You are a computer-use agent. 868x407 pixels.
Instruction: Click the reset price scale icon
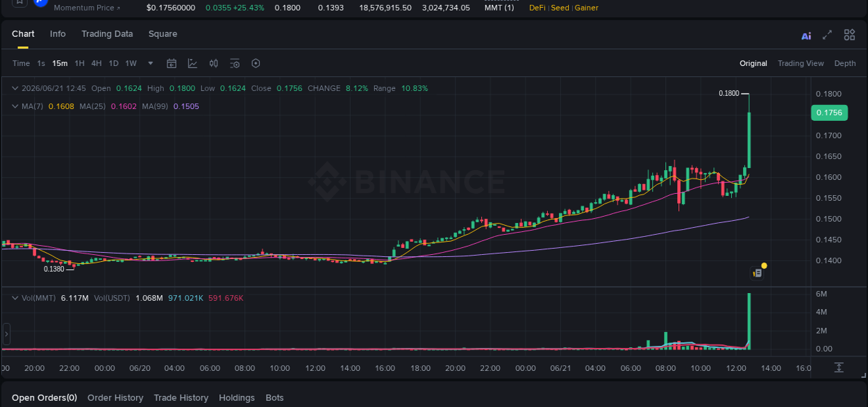coord(839,367)
